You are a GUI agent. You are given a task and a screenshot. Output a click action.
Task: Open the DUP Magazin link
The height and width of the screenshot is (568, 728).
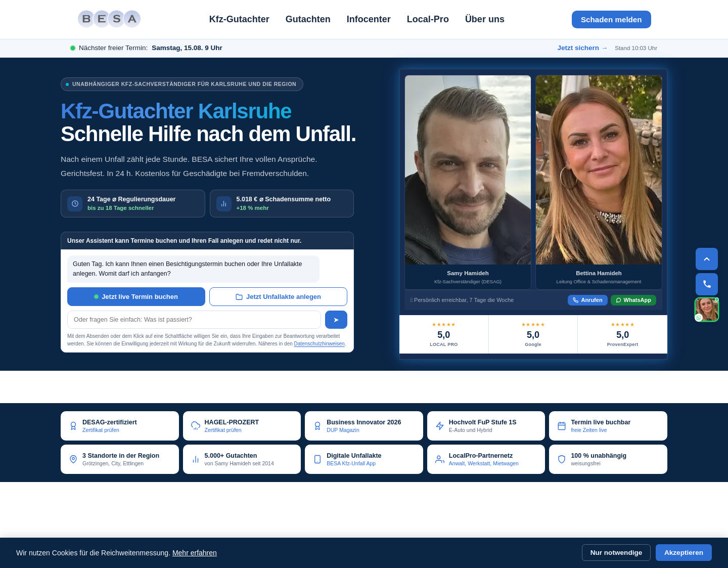coord(343,430)
